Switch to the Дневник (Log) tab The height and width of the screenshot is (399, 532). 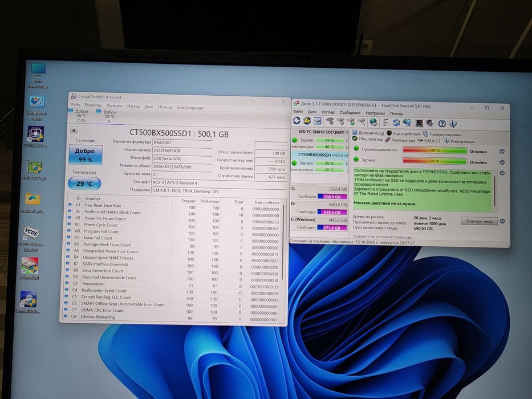pyautogui.click(x=368, y=133)
